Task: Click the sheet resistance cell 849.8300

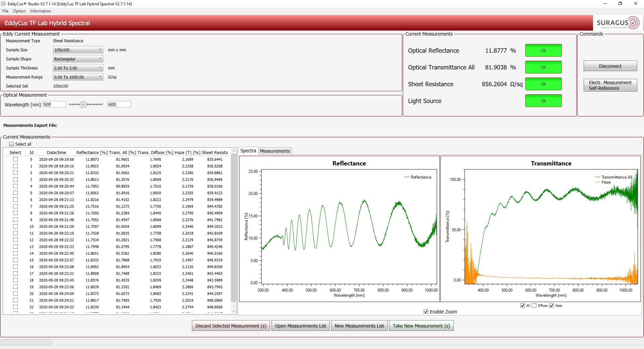Action: tap(215, 267)
